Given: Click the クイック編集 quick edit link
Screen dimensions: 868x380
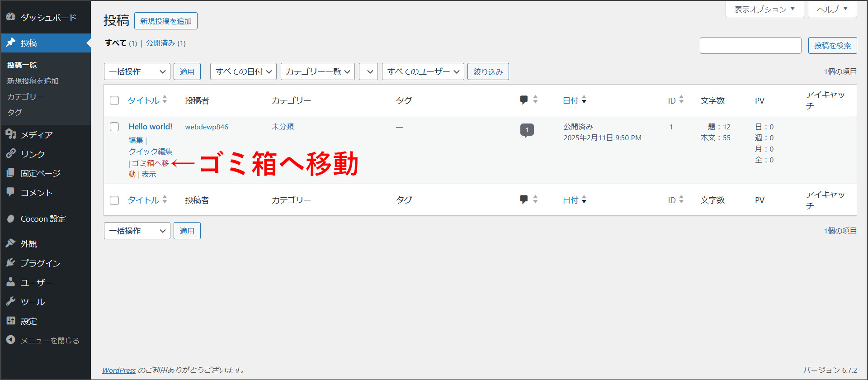Looking at the screenshot, I should tap(151, 152).
